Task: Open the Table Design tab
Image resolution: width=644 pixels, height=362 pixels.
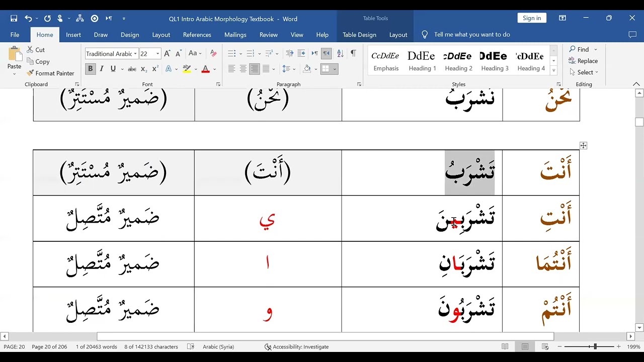Action: [x=359, y=35]
